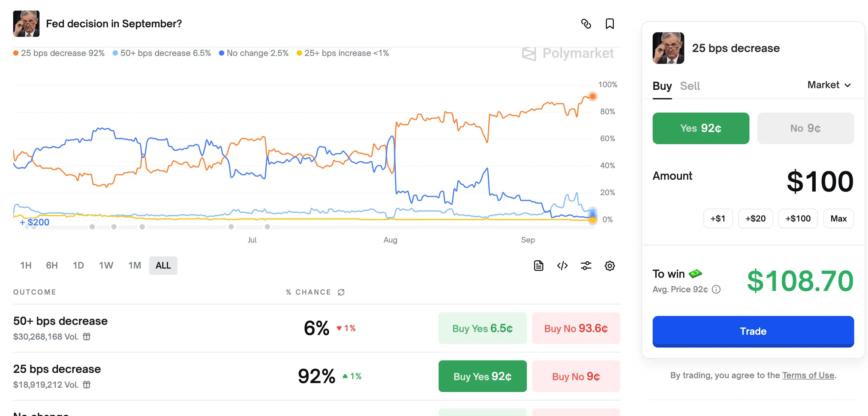Click the + $200 chart annotation
This screenshot has width=868, height=416.
[34, 222]
